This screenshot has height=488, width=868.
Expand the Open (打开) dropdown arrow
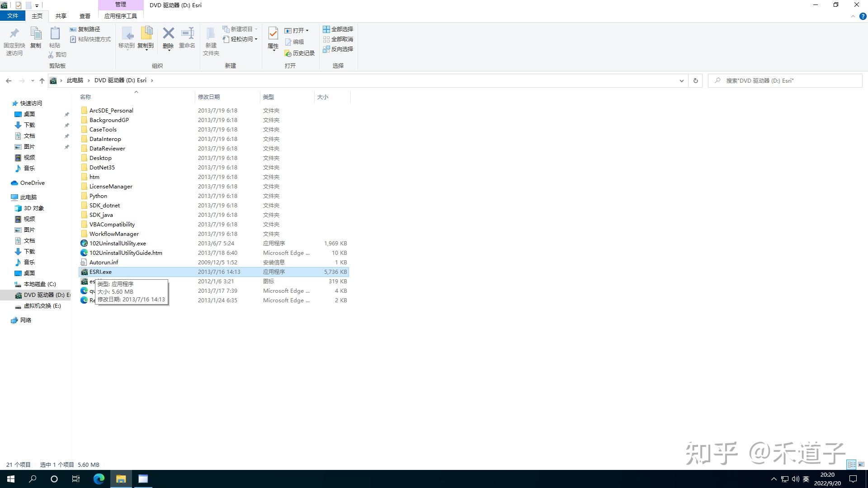307,31
